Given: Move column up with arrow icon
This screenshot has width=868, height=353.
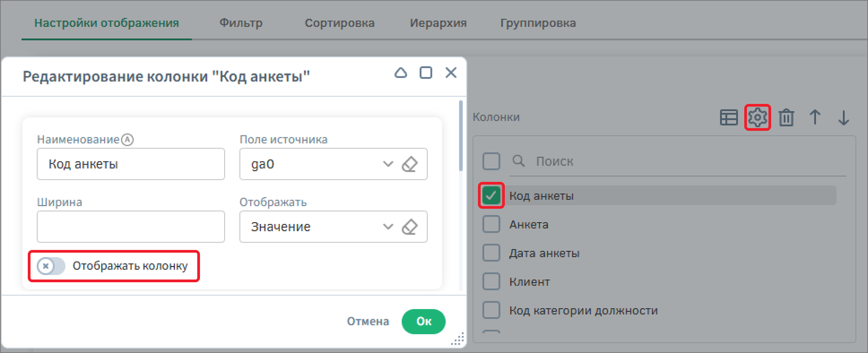Looking at the screenshot, I should [815, 117].
